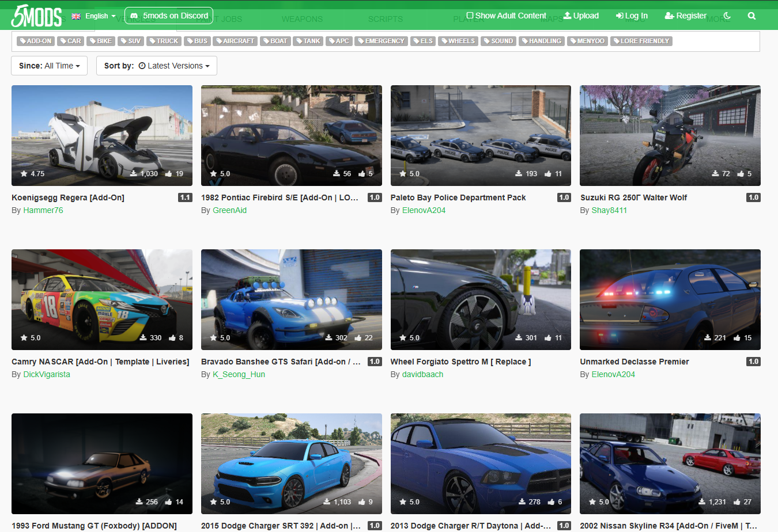Filter by the EMERGENCY tag
The image size is (778, 532).
click(381, 41)
